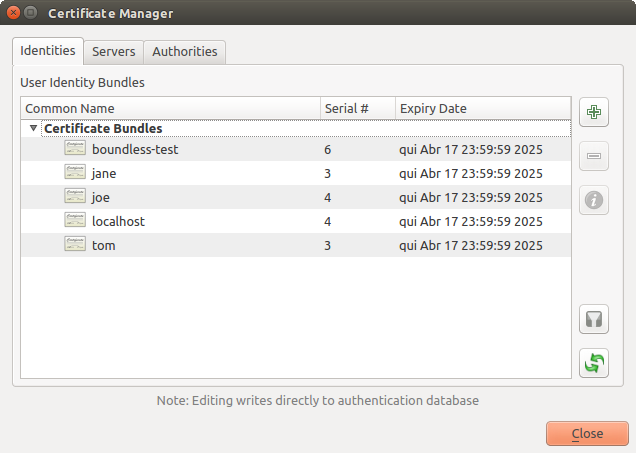The width and height of the screenshot is (636, 453).
Task: Switch to the Servers tab
Action: (114, 51)
